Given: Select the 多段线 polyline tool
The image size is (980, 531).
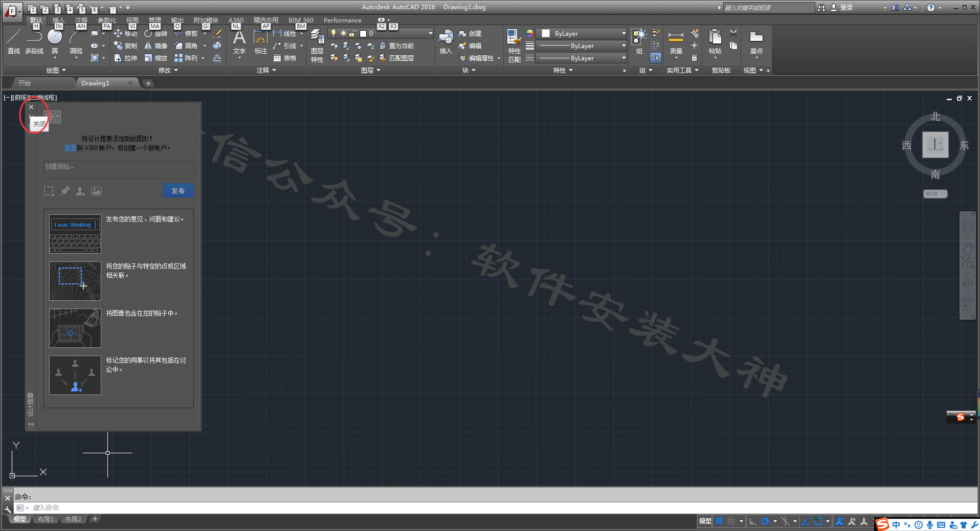Looking at the screenshot, I should (34, 41).
